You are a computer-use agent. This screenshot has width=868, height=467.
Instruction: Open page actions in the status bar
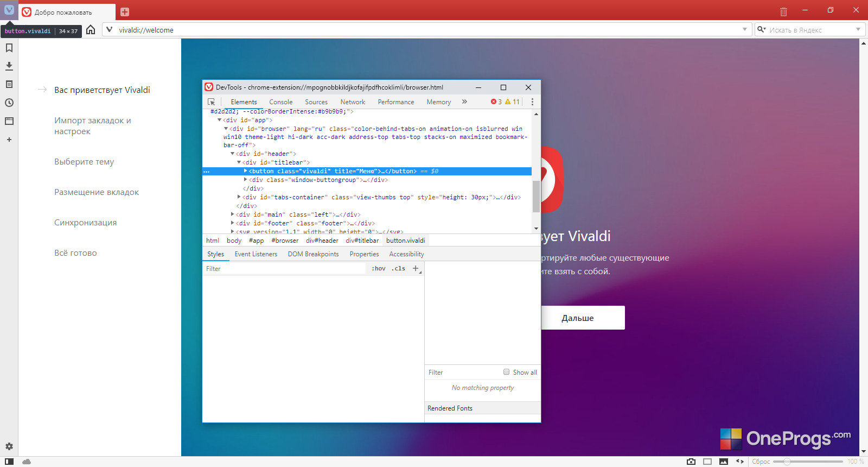coord(740,462)
